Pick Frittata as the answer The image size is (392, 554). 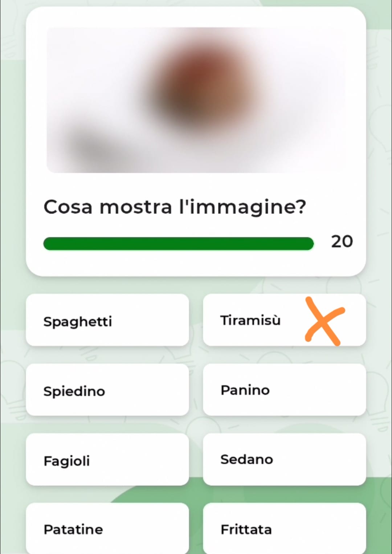pos(284,529)
